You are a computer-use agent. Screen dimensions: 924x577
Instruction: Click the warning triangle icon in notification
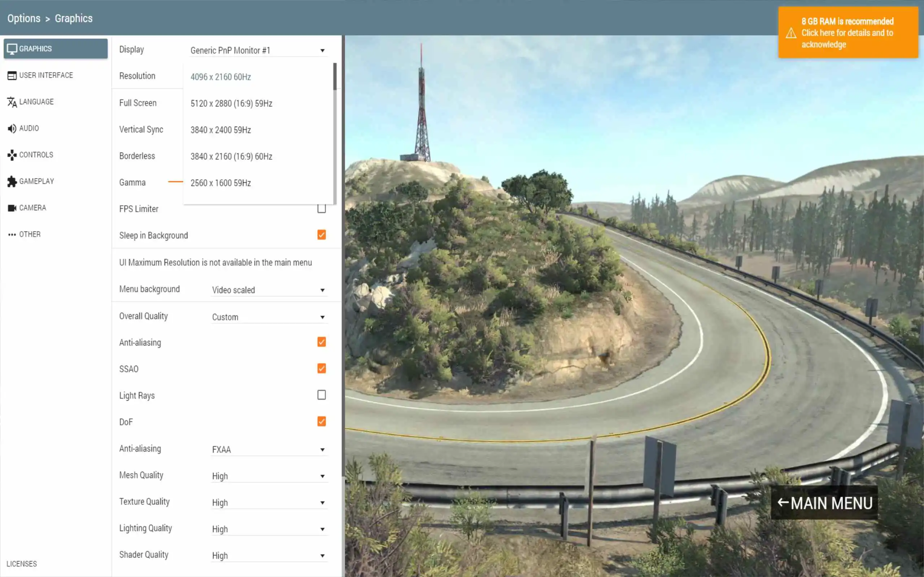(x=791, y=33)
